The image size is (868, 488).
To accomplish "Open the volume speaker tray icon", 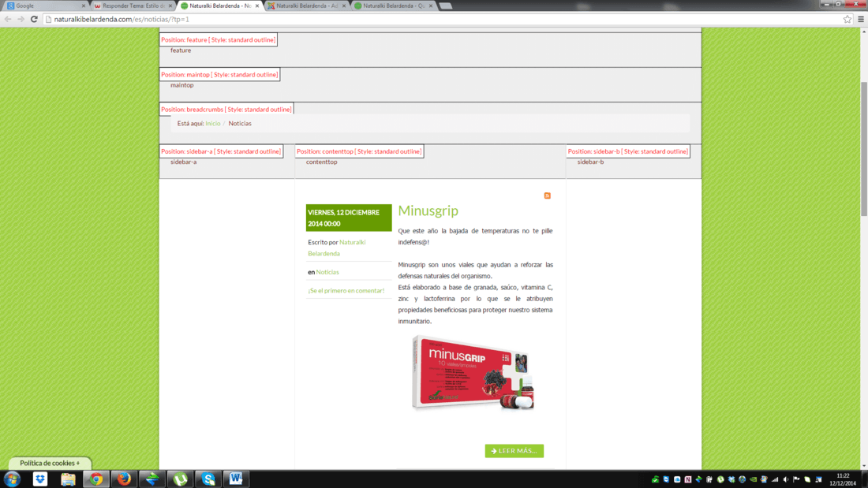I will (x=785, y=479).
